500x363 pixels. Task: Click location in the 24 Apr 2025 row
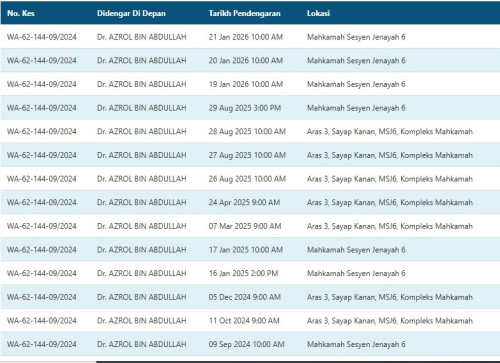[x=390, y=203]
